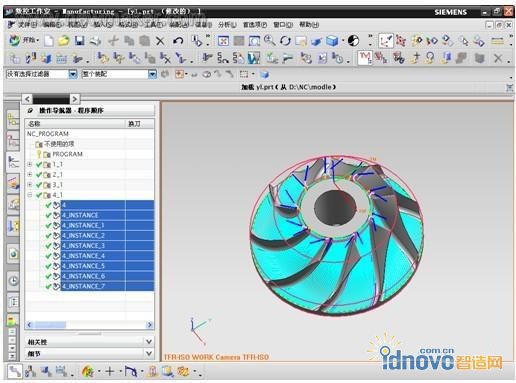Open the last menu bar item
The width and height of the screenshot is (516, 383).
tap(309, 24)
